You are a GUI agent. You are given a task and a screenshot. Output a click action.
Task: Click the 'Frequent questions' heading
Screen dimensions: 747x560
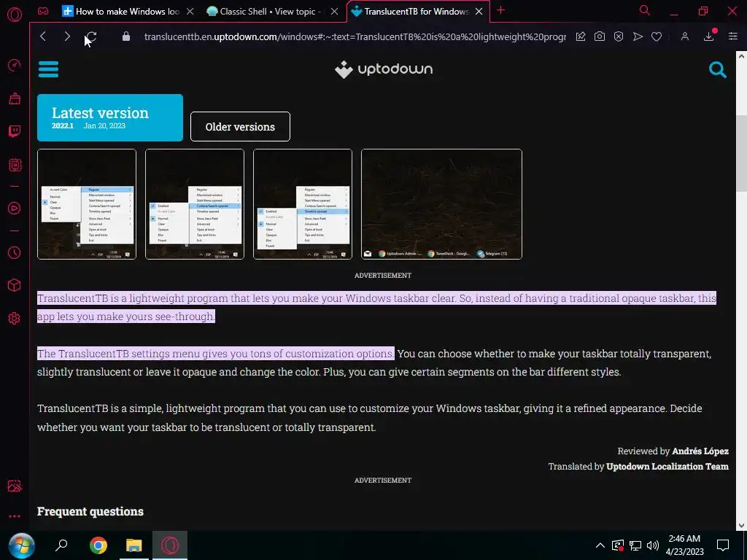pyautogui.click(x=90, y=511)
